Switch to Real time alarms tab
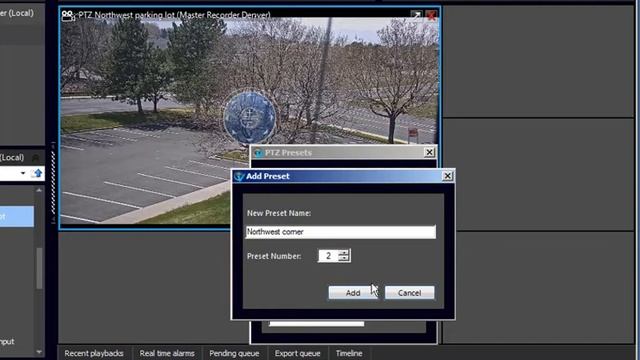The image size is (640, 360). pos(167,353)
